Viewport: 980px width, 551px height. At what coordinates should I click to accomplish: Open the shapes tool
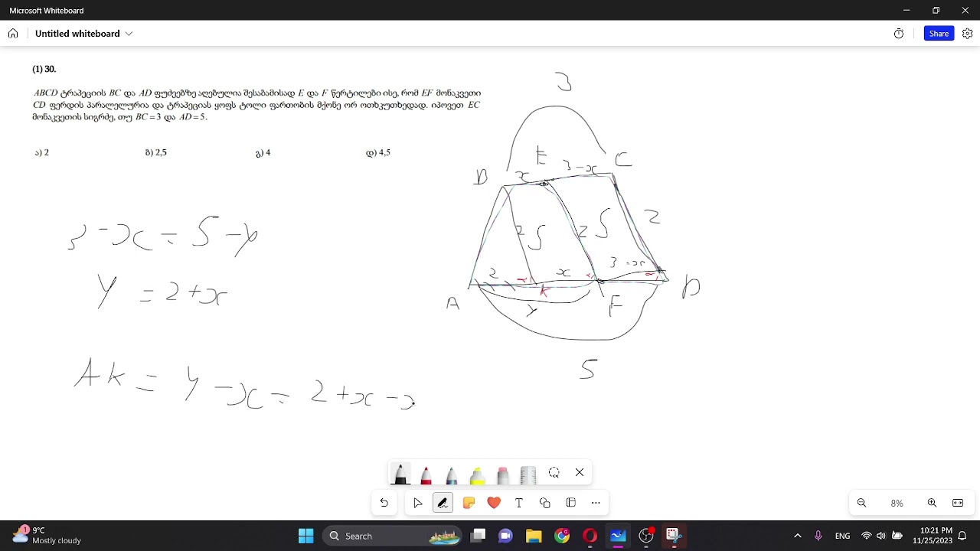(x=545, y=503)
